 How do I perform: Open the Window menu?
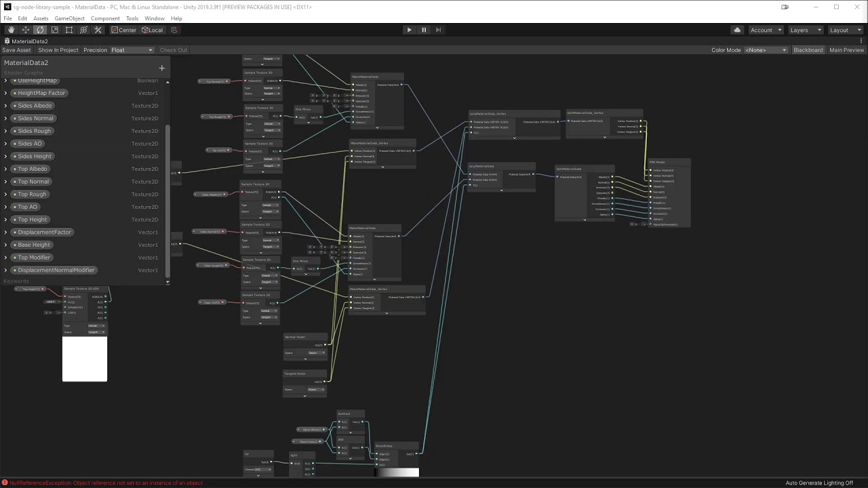154,18
